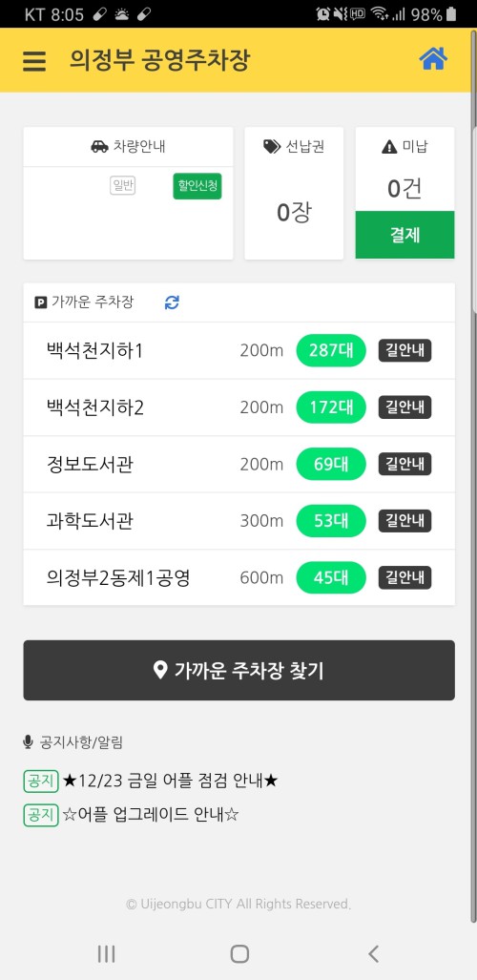Refresh the nearby parking lot list
Screen dimensions: 477x980
(x=172, y=302)
